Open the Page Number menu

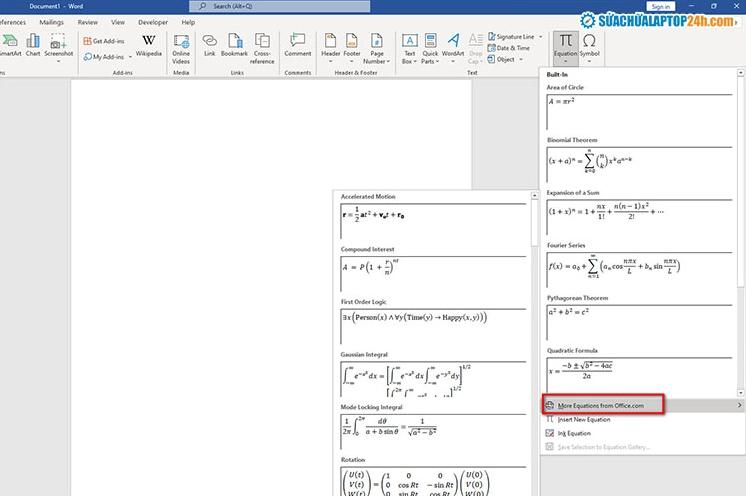[x=376, y=49]
